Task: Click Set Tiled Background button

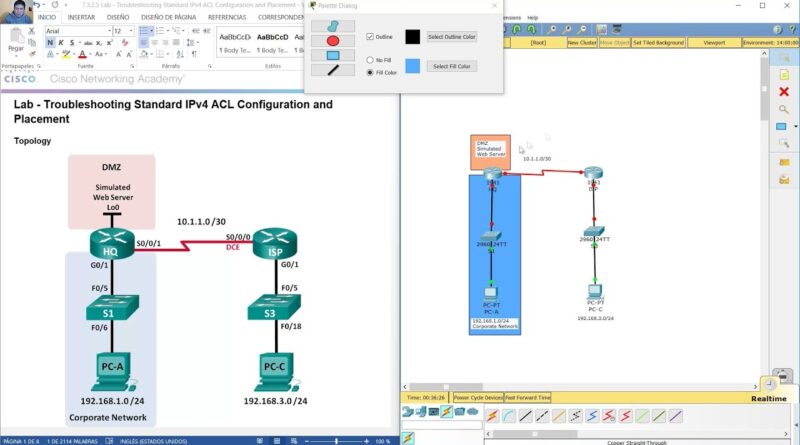Action: click(658, 43)
